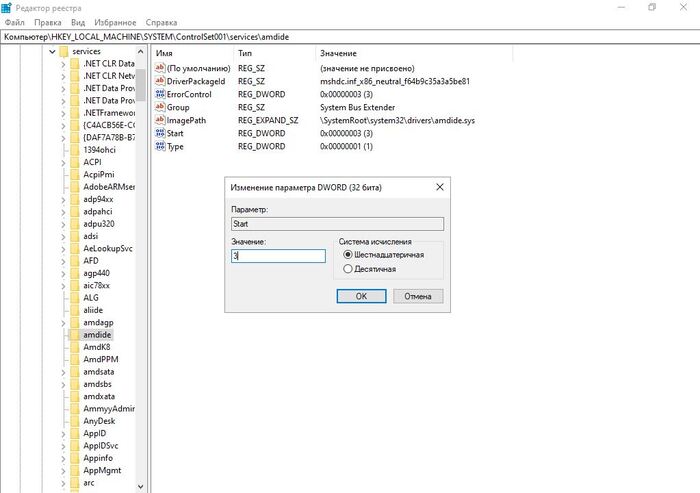The image size is (700, 493).
Task: Expand the adp94xx tree node
Action: (63, 199)
